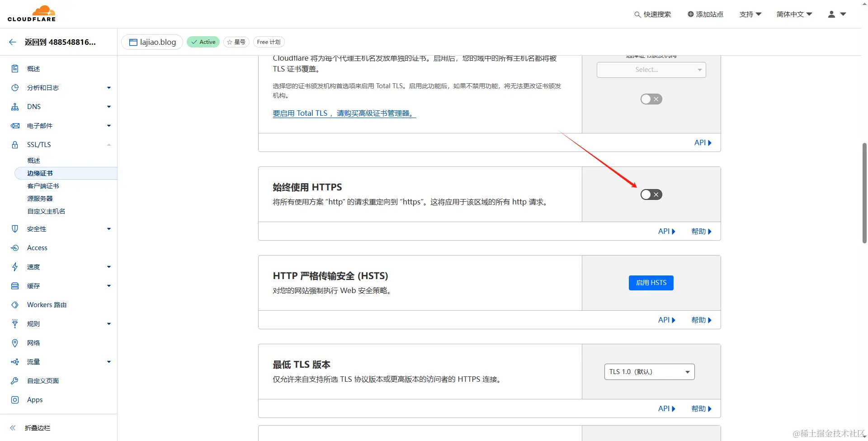The image size is (868, 441).
Task: Click API link under 最低 TLS 版本
Action: pos(667,409)
